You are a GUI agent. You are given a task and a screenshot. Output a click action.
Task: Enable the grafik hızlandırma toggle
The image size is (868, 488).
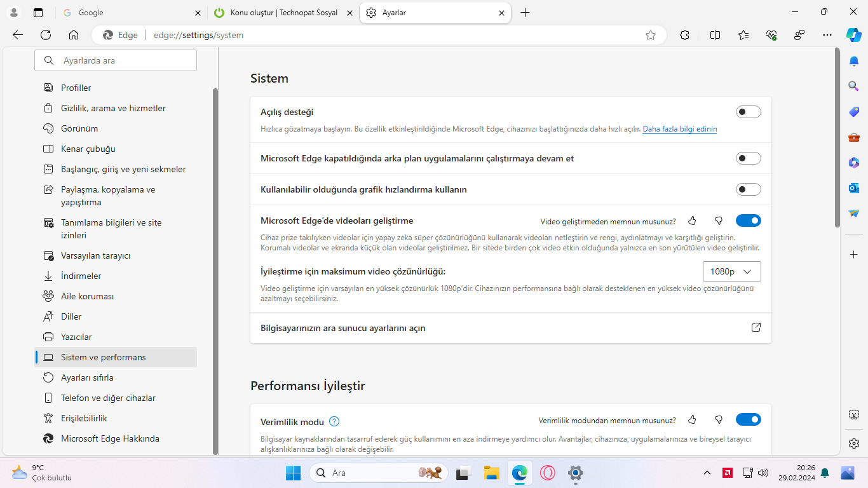pyautogui.click(x=749, y=189)
